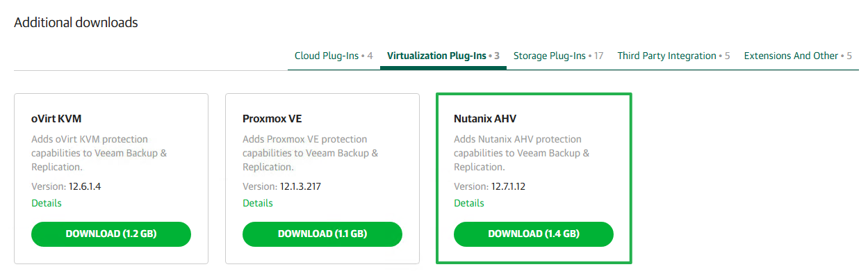Open the Storage Plug-Ins tab
Viewport: 868px width, 276px height.
(558, 56)
